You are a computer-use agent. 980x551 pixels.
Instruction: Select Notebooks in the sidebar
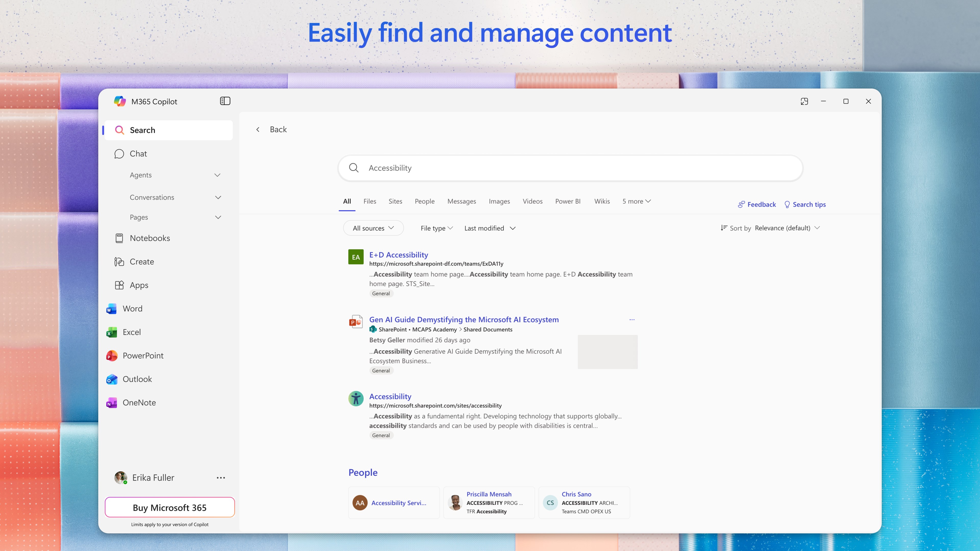tap(150, 238)
